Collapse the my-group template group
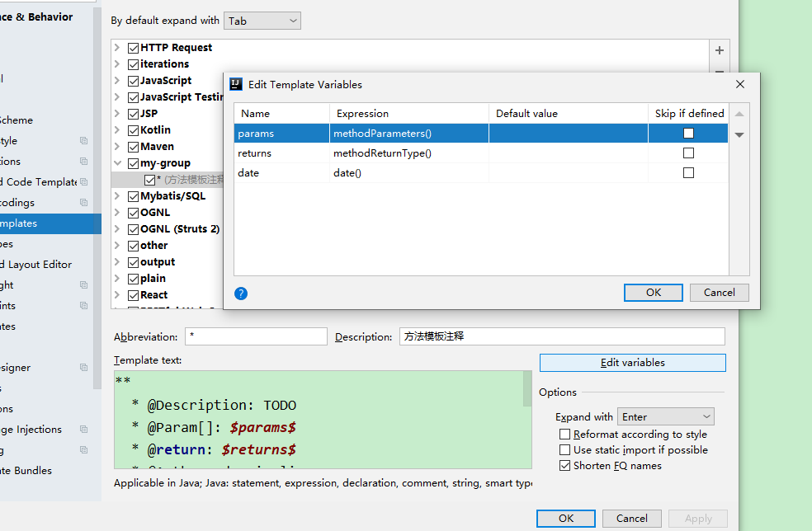812x531 pixels. [x=117, y=163]
